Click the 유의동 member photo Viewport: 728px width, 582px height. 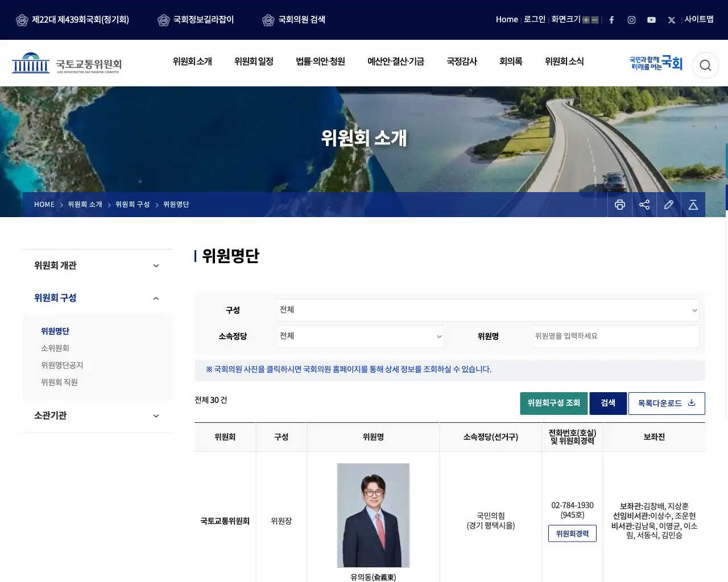[x=373, y=516]
